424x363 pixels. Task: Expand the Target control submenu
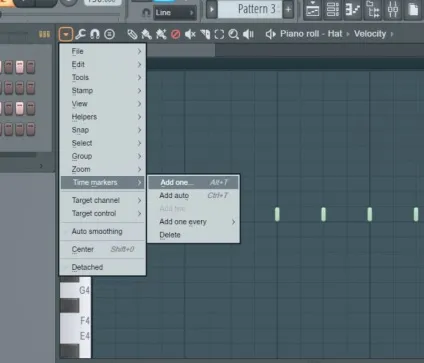click(103, 213)
